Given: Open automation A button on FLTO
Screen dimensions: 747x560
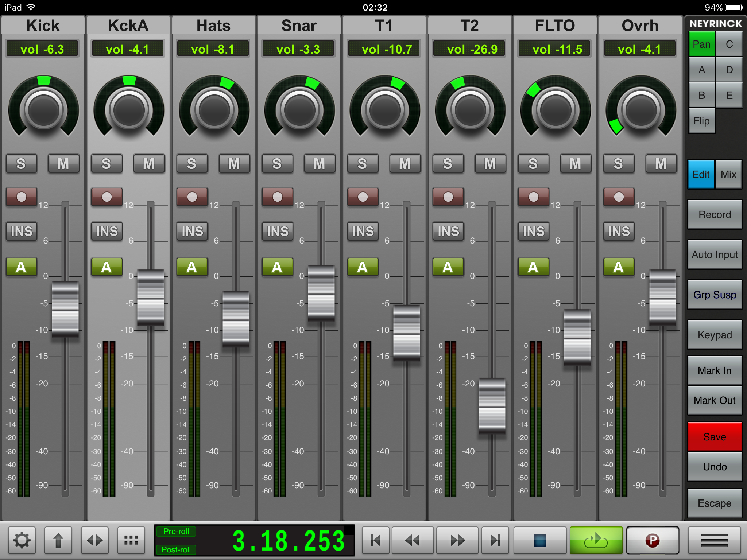Looking at the screenshot, I should point(533,267).
